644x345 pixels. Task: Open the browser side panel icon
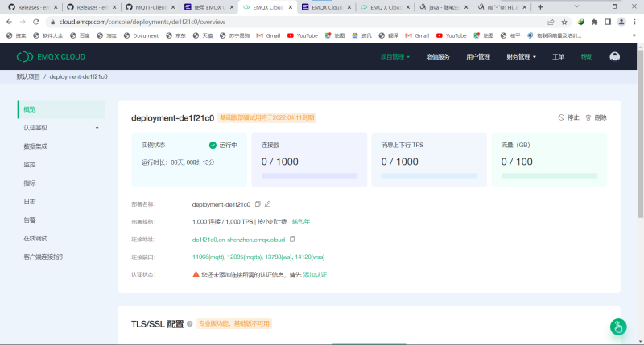click(608, 22)
